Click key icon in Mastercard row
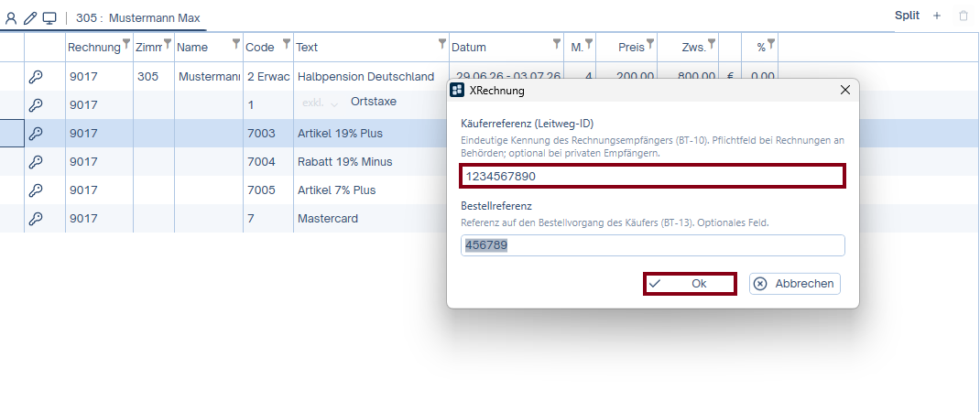 click(37, 219)
